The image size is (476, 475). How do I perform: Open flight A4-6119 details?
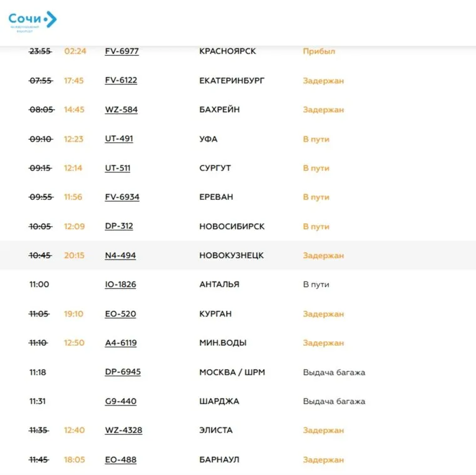[x=121, y=343]
